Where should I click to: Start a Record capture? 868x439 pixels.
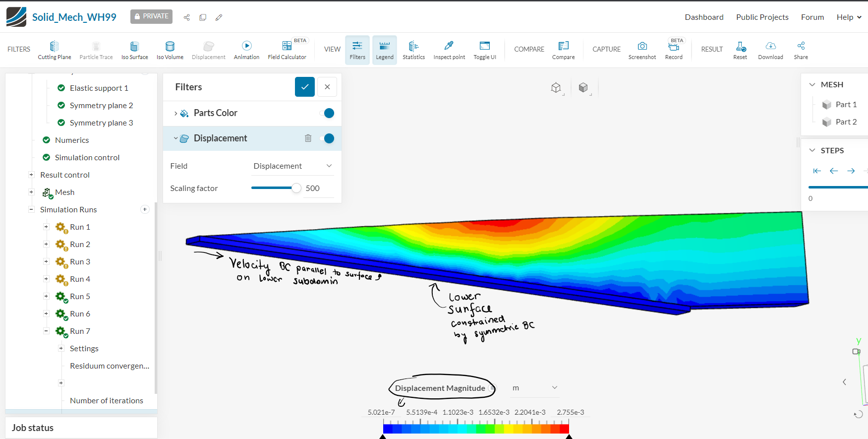coord(674,50)
